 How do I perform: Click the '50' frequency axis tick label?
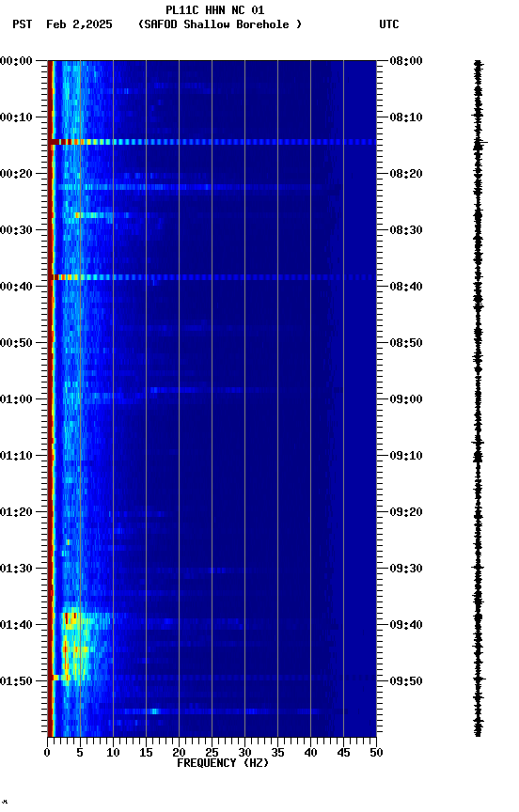377,753
